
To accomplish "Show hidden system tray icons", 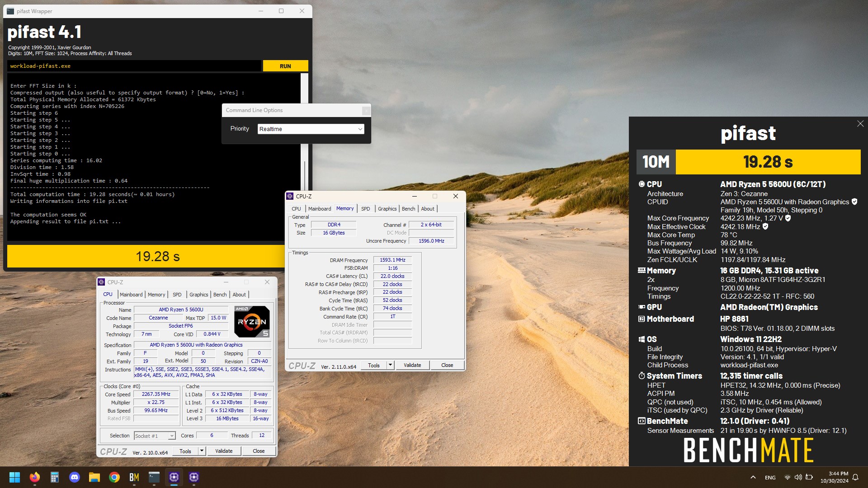I will pyautogui.click(x=753, y=477).
